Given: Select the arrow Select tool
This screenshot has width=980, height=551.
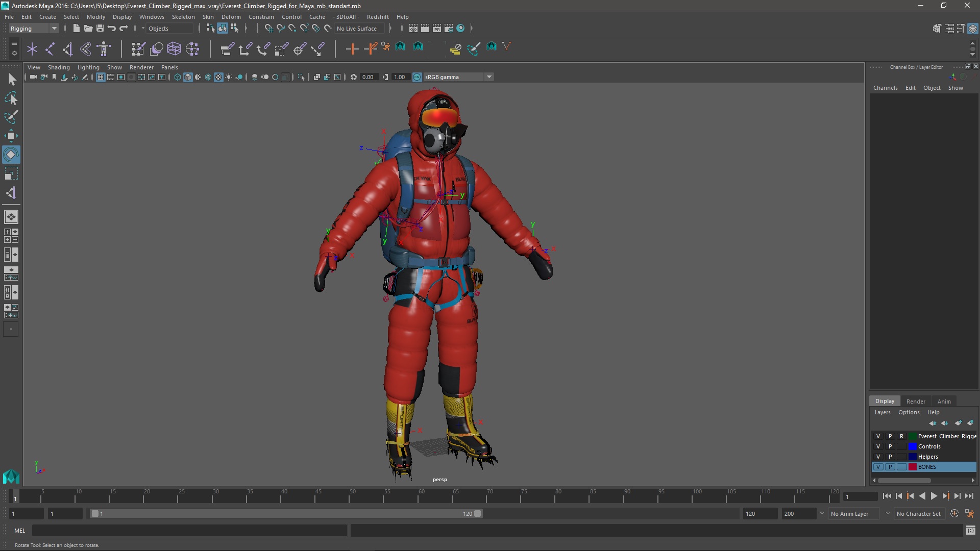Looking at the screenshot, I should [x=11, y=79].
